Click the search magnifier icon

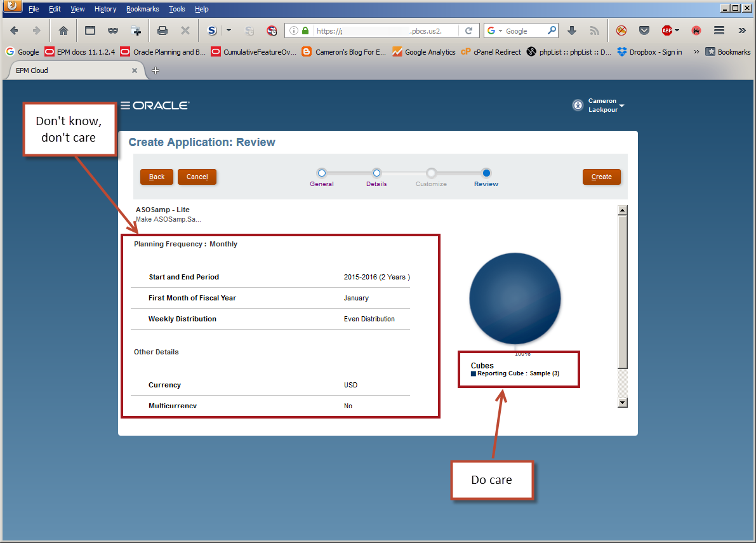(x=552, y=30)
